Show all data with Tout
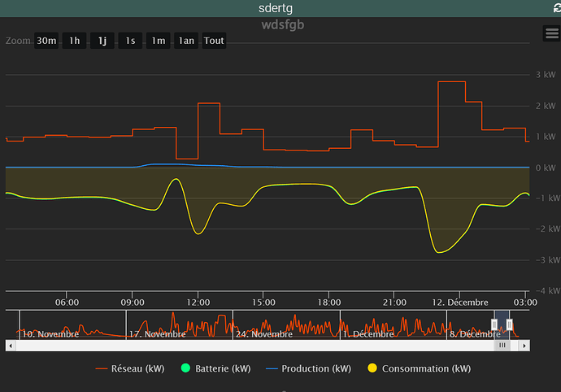 tap(214, 41)
